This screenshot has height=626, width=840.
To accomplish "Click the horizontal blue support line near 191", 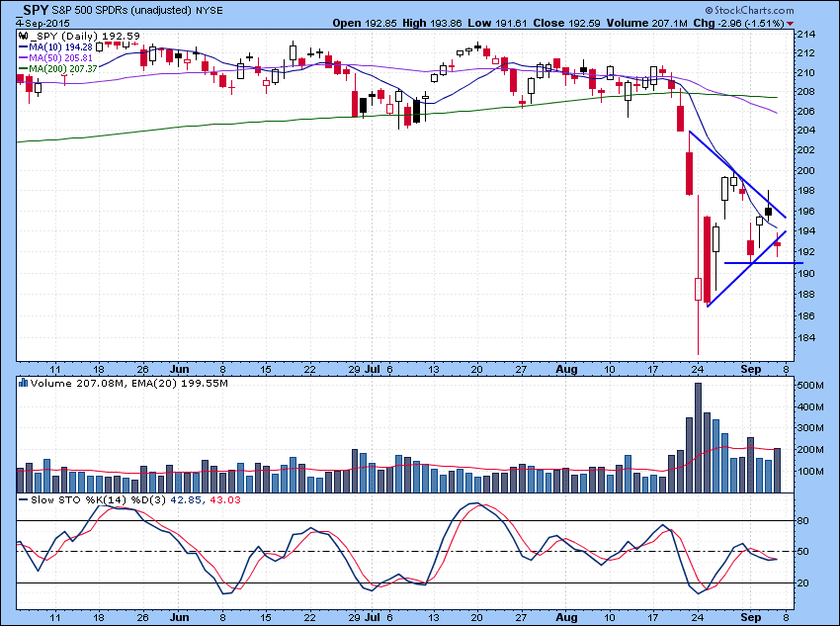I will pyautogui.click(x=763, y=263).
